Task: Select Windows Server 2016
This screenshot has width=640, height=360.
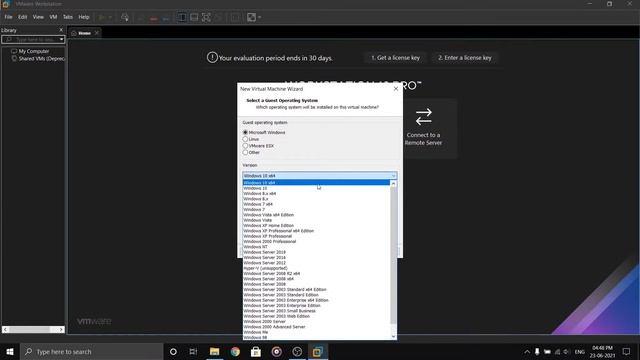Action: click(316, 258)
